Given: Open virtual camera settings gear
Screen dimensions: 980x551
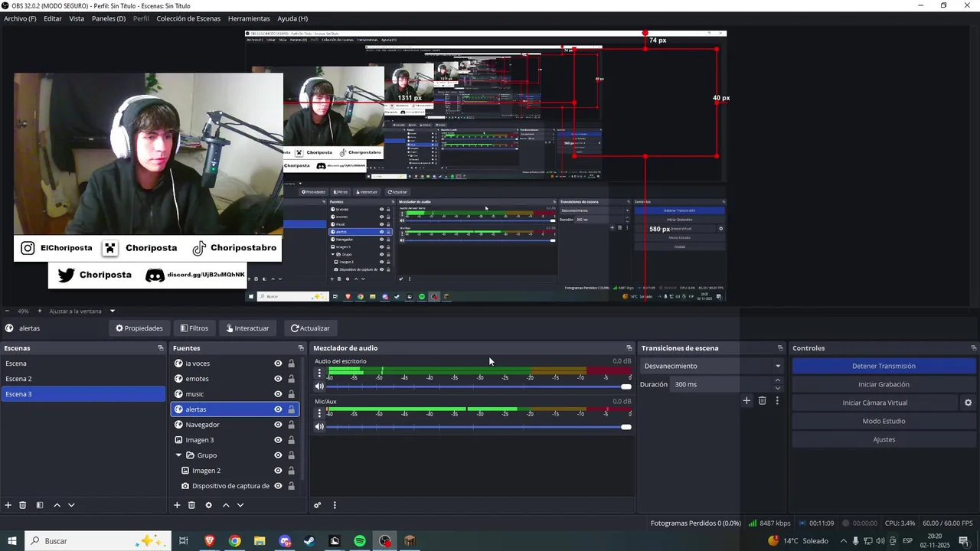Looking at the screenshot, I should (968, 403).
